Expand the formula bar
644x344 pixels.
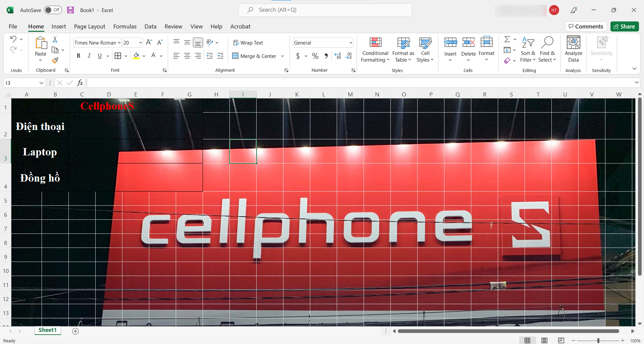636,82
